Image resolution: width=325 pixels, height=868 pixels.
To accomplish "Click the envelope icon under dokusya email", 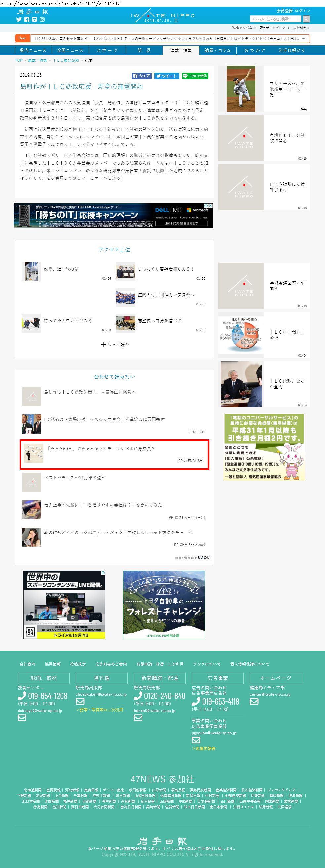I will (x=22, y=718).
